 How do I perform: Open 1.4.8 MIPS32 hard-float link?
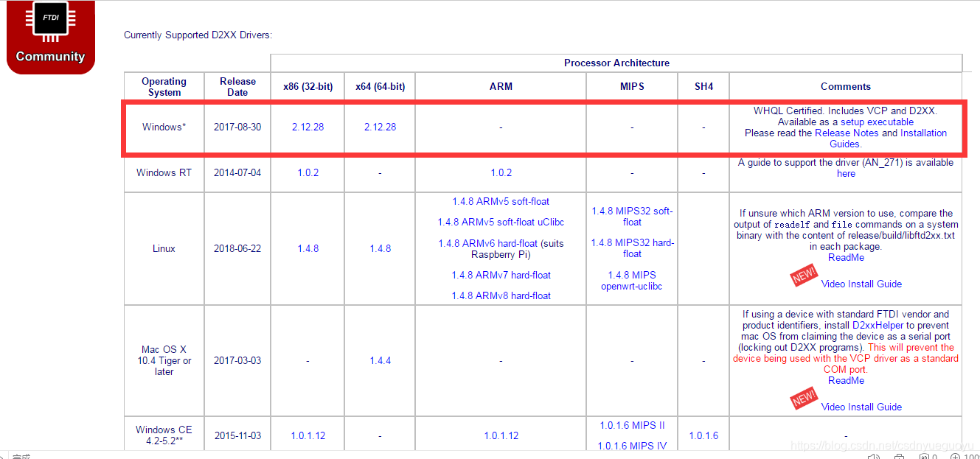(632, 248)
